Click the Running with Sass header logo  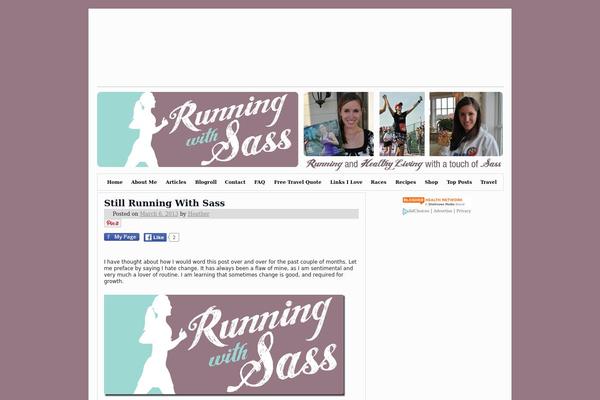[x=197, y=129]
